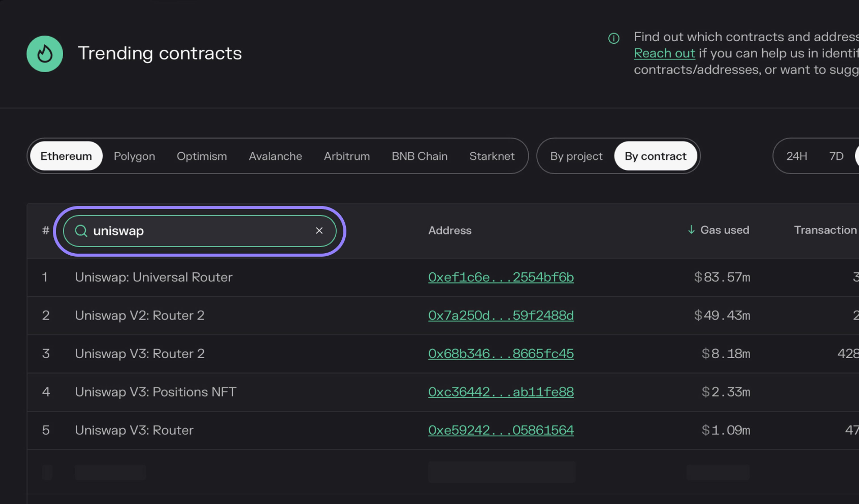Set time range to 24H
The height and width of the screenshot is (504, 859).
point(797,156)
